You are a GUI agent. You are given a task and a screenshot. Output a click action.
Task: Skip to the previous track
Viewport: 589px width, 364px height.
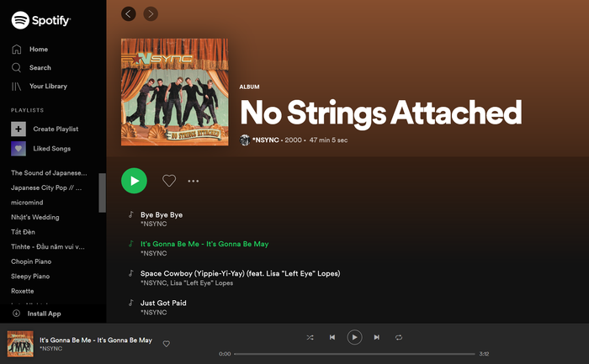[332, 337]
